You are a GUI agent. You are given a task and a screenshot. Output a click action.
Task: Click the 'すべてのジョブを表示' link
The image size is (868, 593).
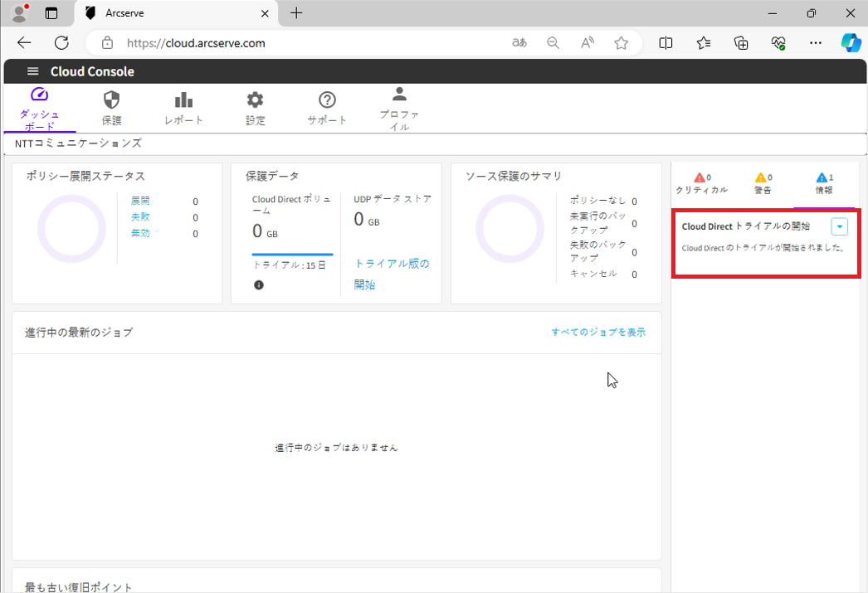coord(598,333)
